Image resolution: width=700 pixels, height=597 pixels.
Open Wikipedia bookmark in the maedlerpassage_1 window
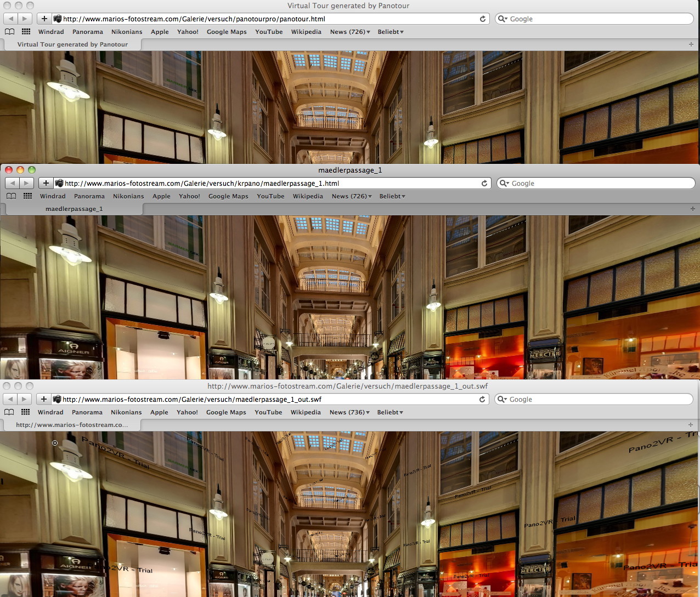308,196
